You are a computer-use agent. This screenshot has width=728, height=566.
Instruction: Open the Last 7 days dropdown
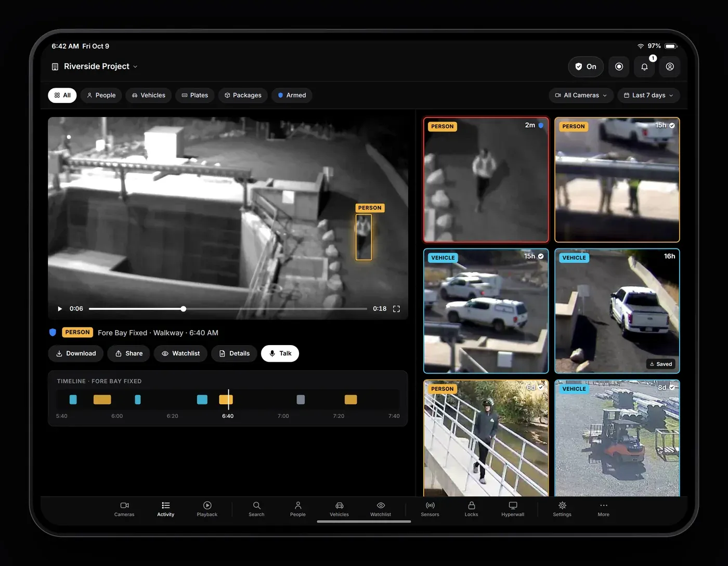pos(648,95)
